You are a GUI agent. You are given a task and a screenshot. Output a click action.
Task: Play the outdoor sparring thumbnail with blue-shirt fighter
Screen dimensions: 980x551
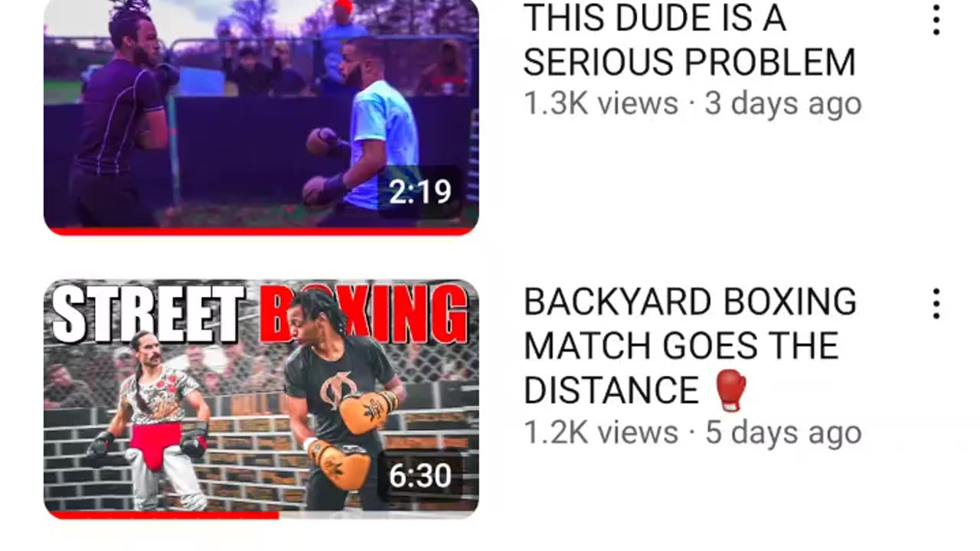[x=261, y=116]
